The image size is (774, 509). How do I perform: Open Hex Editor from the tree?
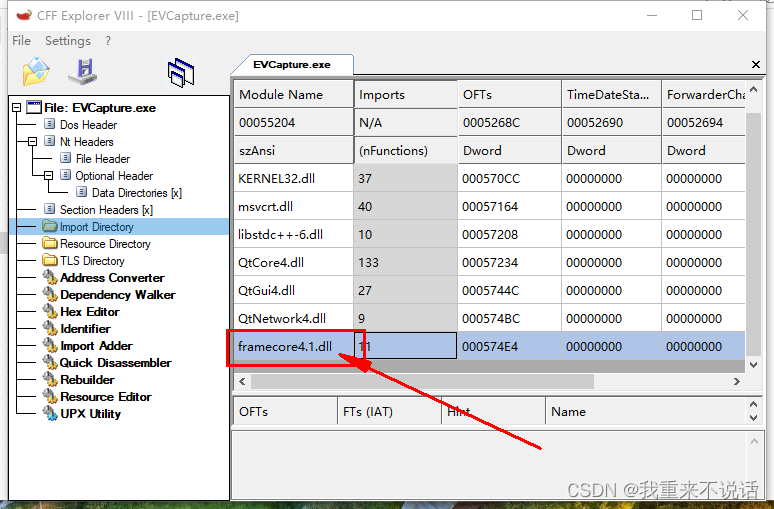click(x=90, y=312)
